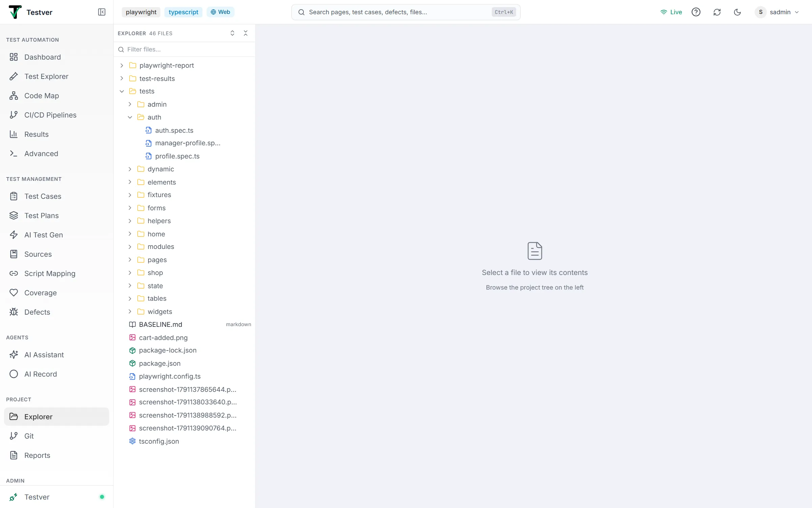
Task: Click the Reports document icon
Action: tap(14, 455)
